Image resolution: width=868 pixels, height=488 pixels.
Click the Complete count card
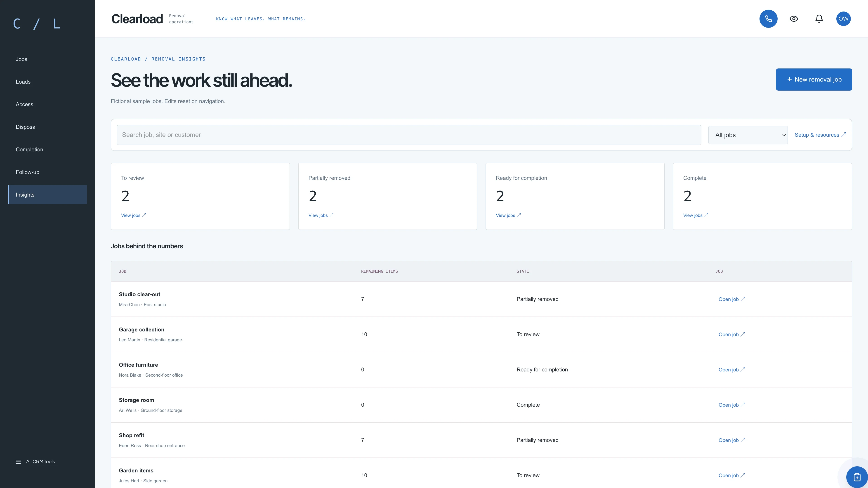tap(762, 197)
